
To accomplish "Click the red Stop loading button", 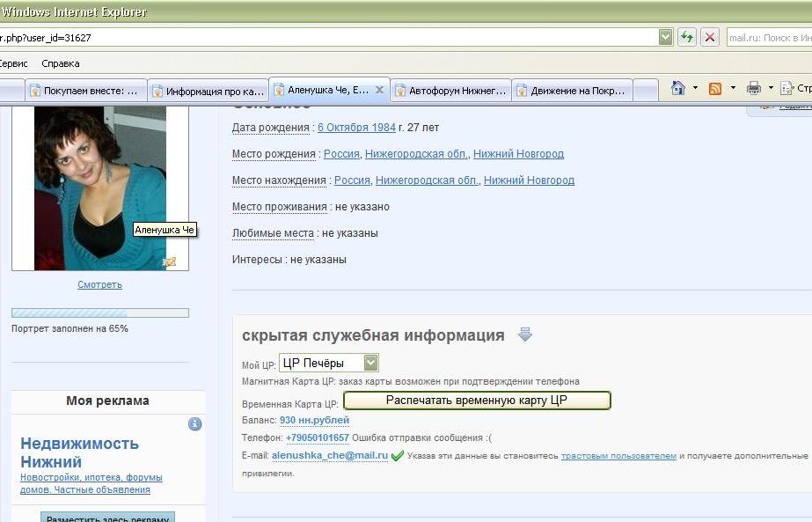I will point(710,37).
